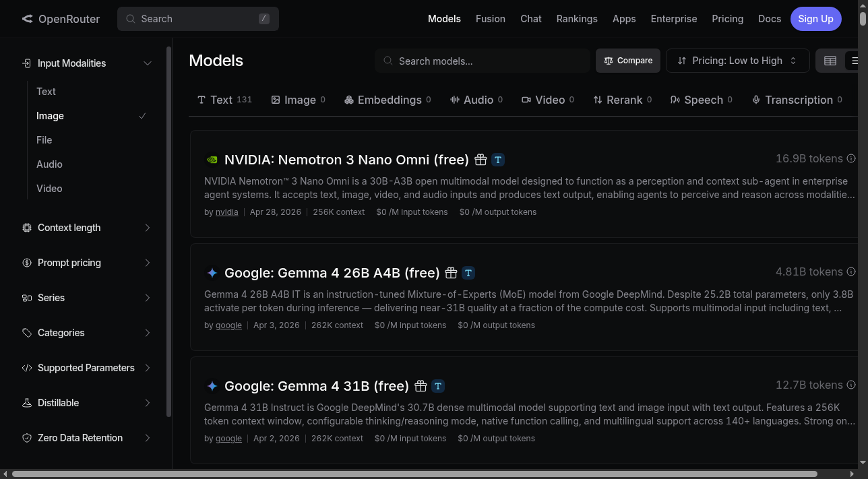Expand the Zero Data Retention filter

click(x=87, y=438)
